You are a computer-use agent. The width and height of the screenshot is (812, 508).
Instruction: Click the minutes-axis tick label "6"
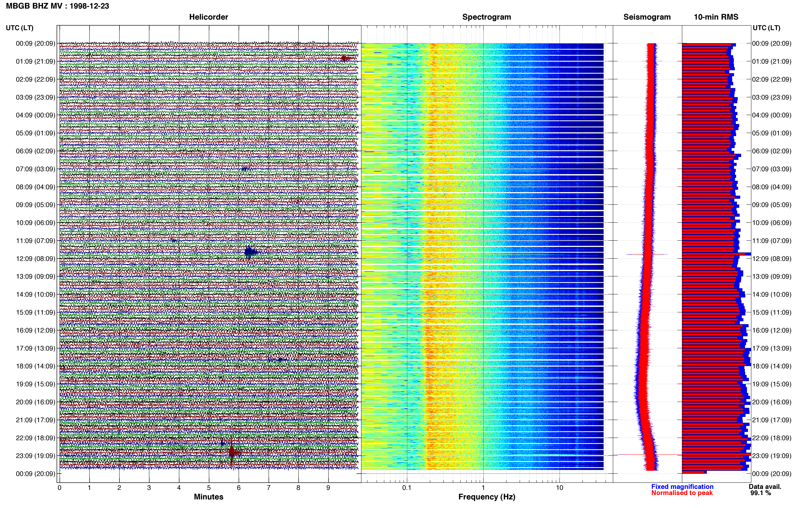[x=239, y=488]
